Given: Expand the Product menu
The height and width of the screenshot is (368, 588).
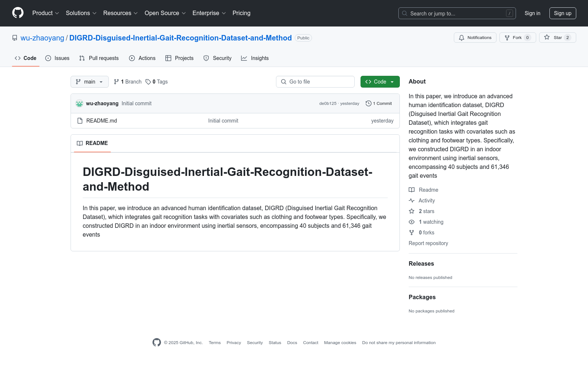Looking at the screenshot, I should (x=46, y=13).
